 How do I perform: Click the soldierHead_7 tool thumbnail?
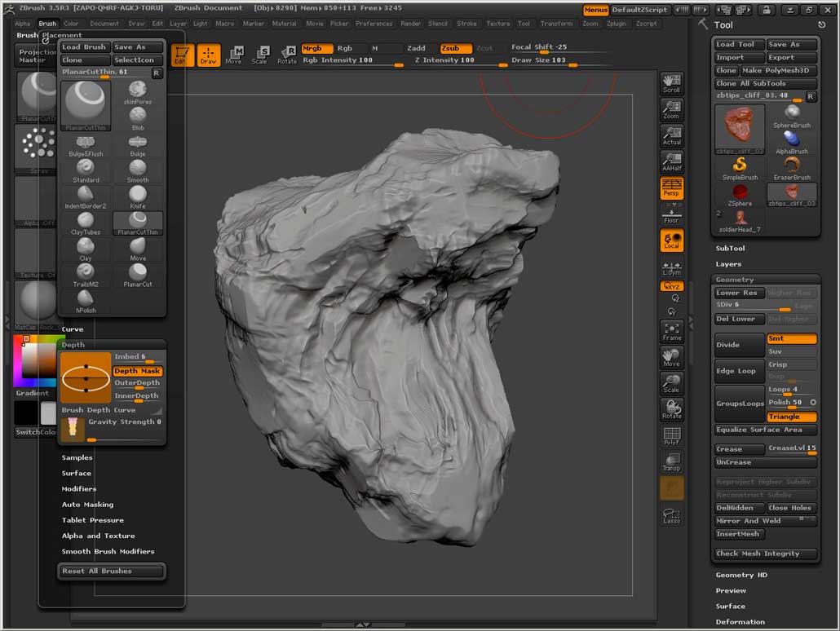pos(740,218)
